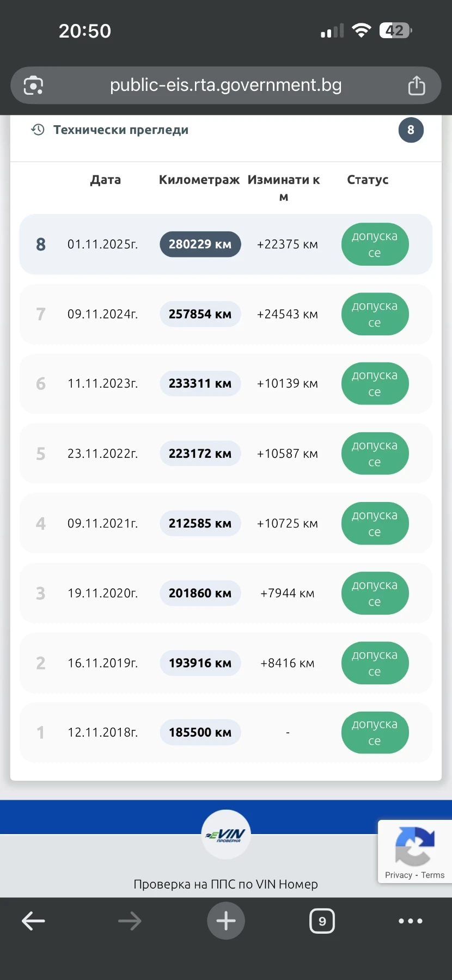This screenshot has height=980, width=452.
Task: Open the reCAPTCHA Terms link
Action: pos(432,875)
